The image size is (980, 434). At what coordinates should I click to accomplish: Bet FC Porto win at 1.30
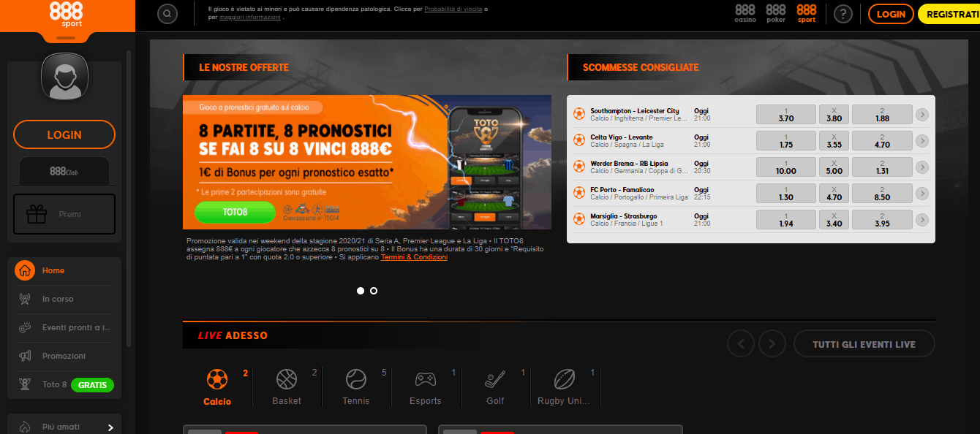pos(786,194)
